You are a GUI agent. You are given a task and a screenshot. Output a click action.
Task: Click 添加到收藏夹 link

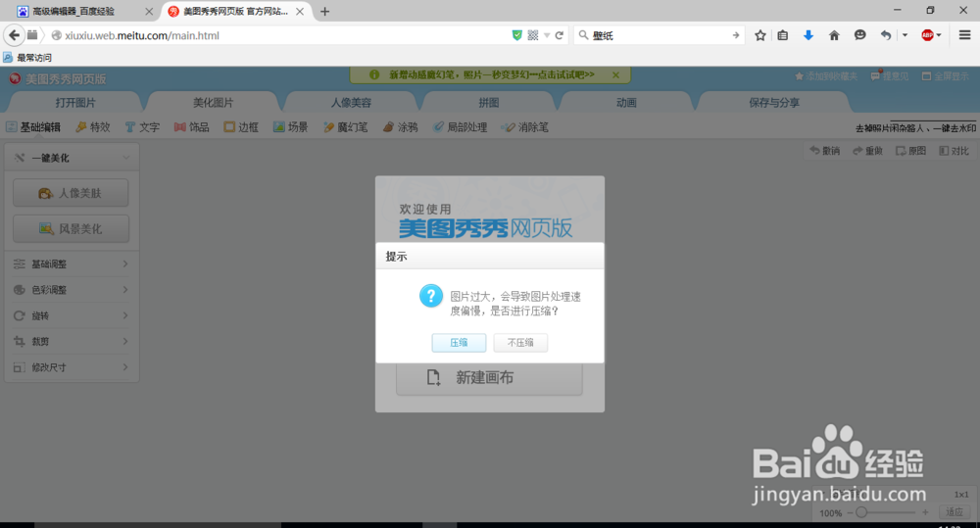826,76
